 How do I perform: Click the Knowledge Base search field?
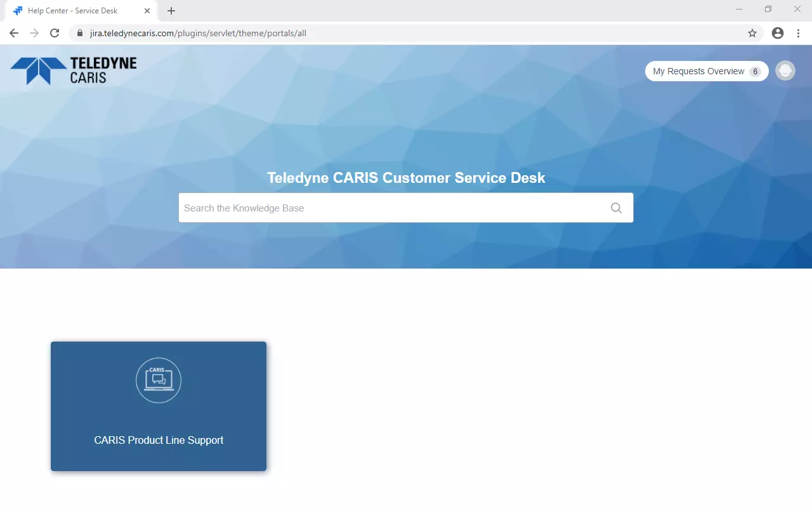381,208
